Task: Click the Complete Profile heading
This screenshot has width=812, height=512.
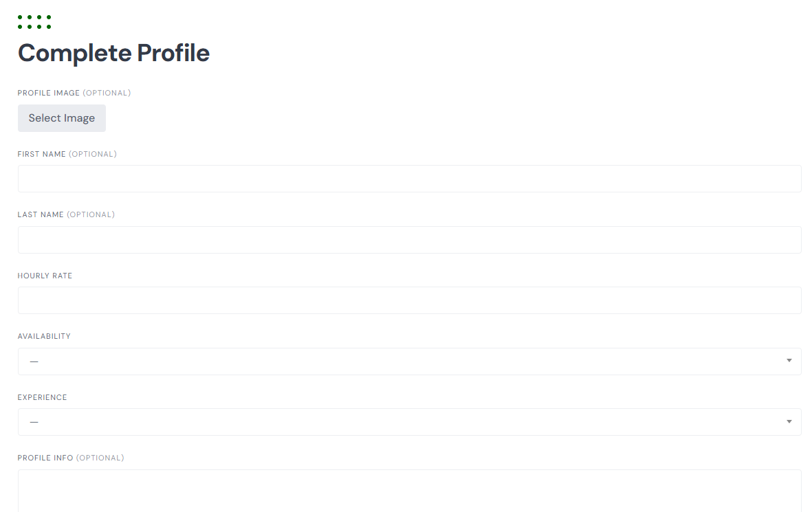Action: pos(114,53)
